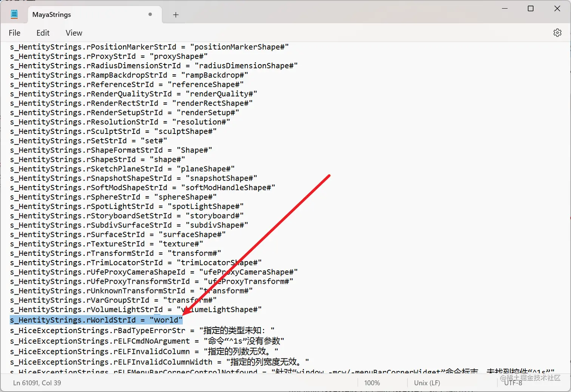The image size is (571, 392).
Task: Click the rSpotLightStrId line
Action: pos(127,206)
